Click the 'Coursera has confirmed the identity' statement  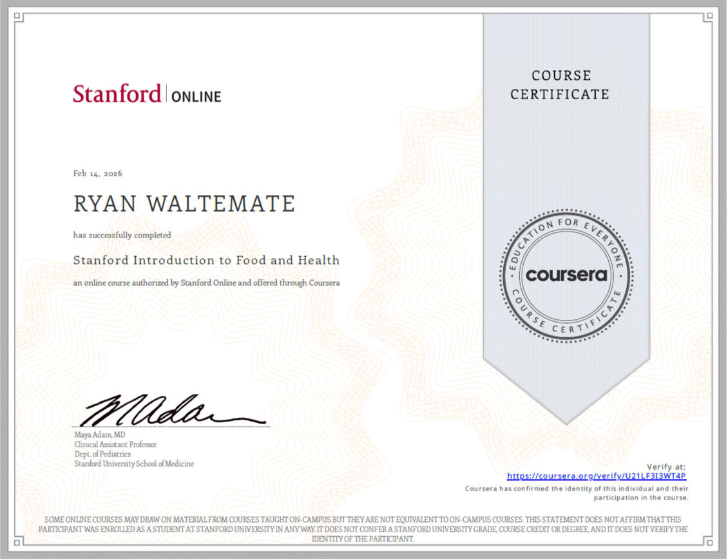click(577, 493)
